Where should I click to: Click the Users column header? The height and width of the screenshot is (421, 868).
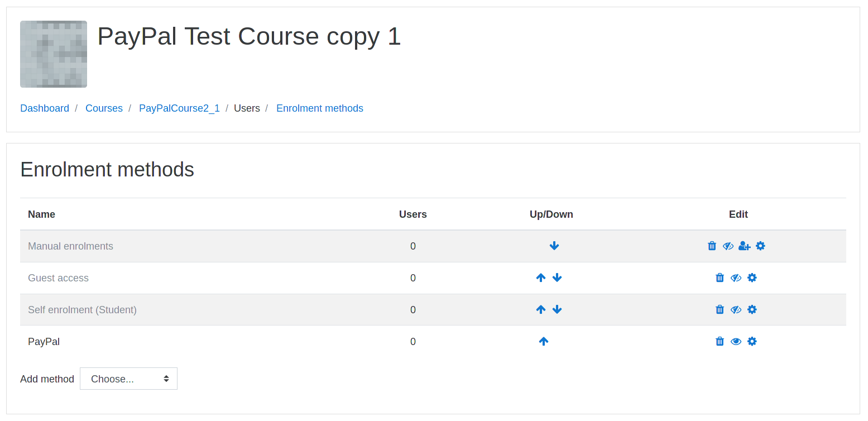click(x=413, y=214)
